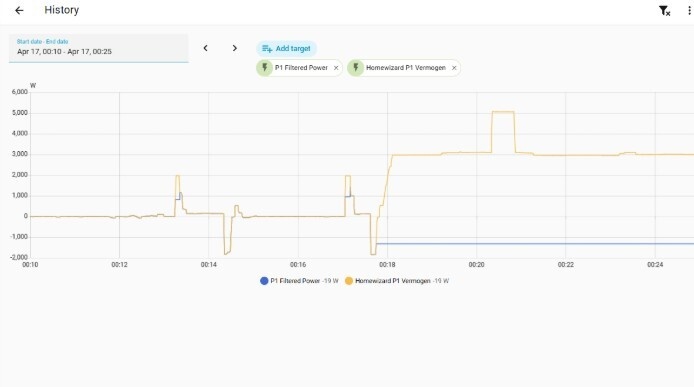Click the P1 Filtered Power chip label
This screenshot has height=387, width=694.
click(301, 68)
